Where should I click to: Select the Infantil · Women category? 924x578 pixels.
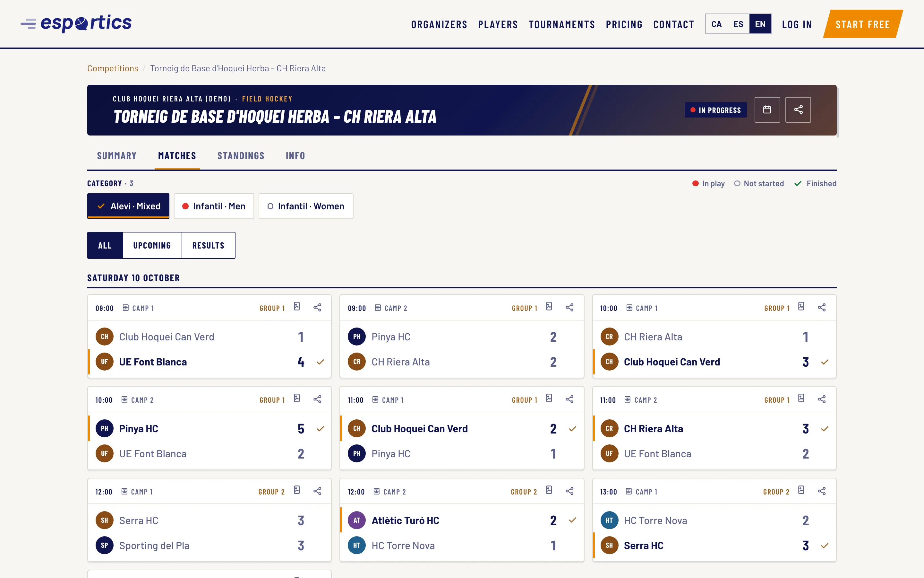[x=306, y=206]
